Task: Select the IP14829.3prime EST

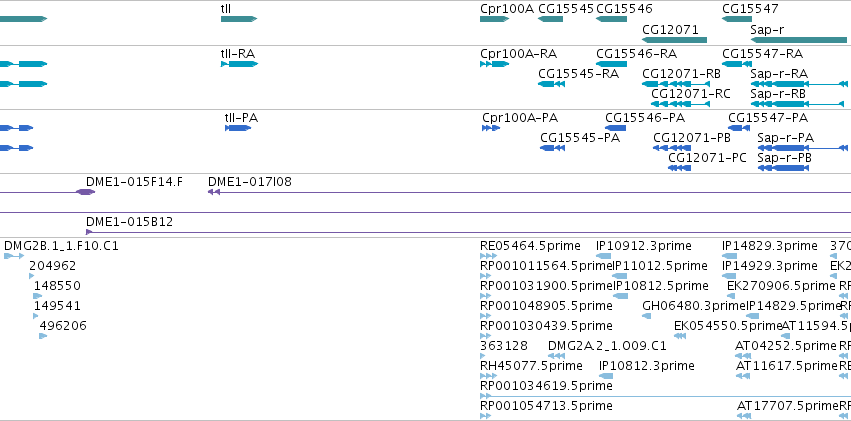Action: 729,256
